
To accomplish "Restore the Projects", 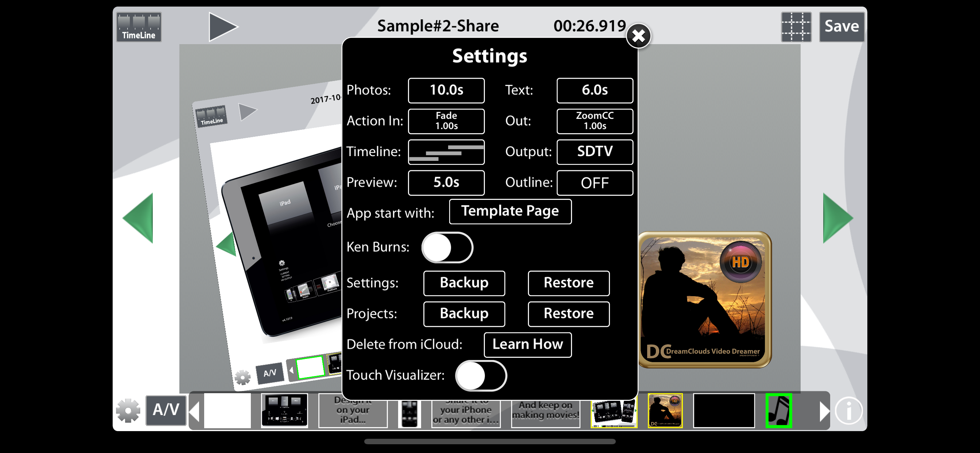I will click(x=568, y=314).
